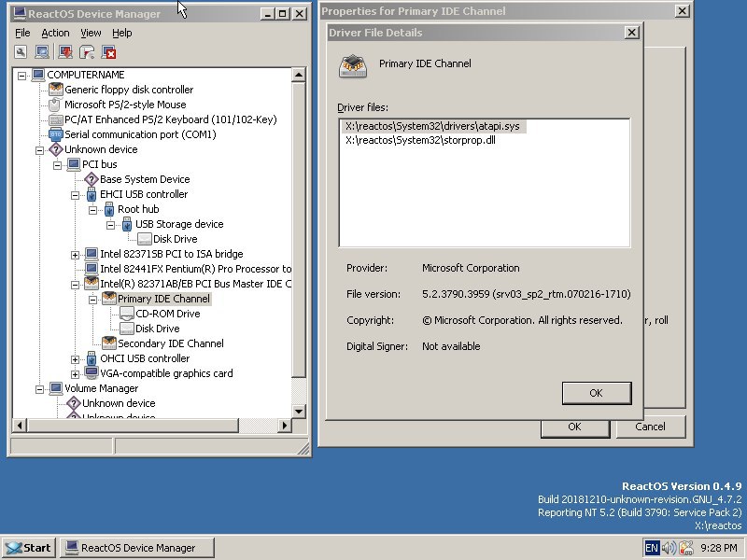Image resolution: width=747 pixels, height=560 pixels.
Task: Click the Secondary IDE Channel icon
Action: coord(109,343)
